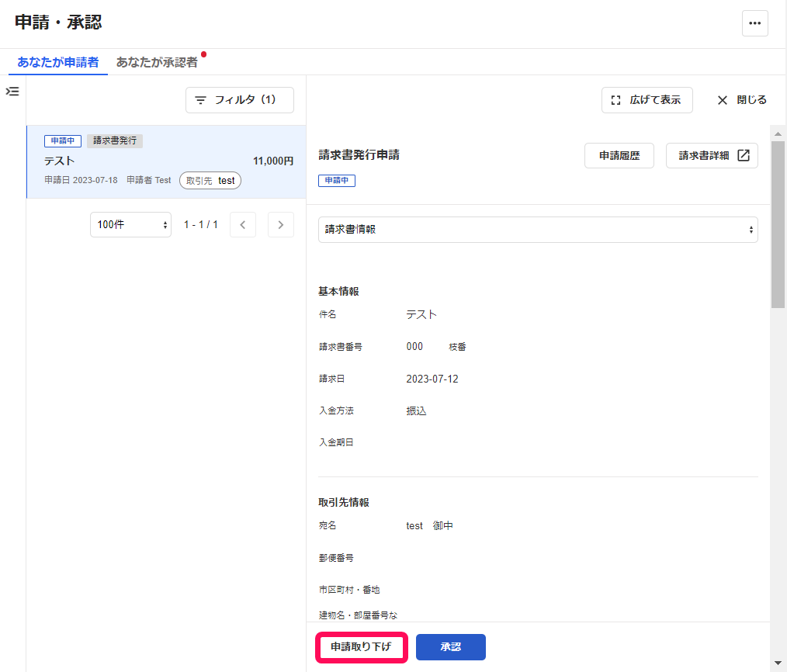
Task: Open the フィルタ (1) button
Action: pos(239,100)
